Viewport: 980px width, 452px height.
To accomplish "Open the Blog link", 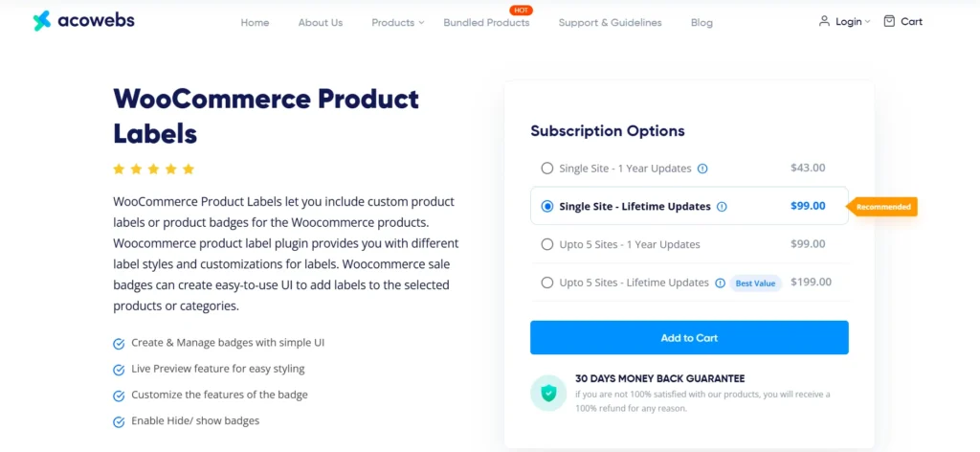I will tap(702, 23).
